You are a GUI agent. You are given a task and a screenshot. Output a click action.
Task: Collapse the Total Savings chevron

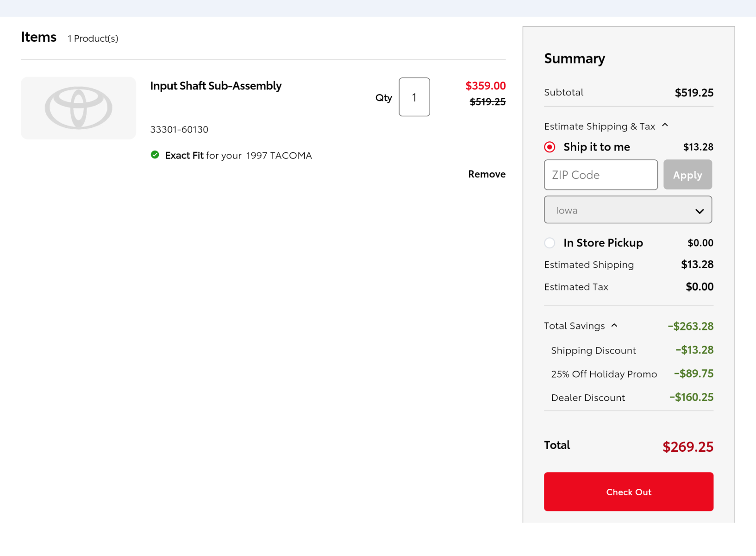click(x=614, y=326)
